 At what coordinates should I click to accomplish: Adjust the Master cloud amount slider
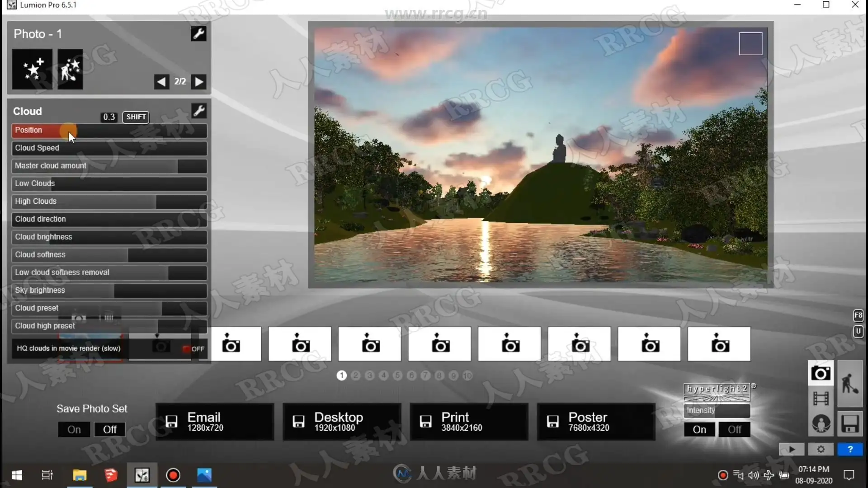(109, 166)
